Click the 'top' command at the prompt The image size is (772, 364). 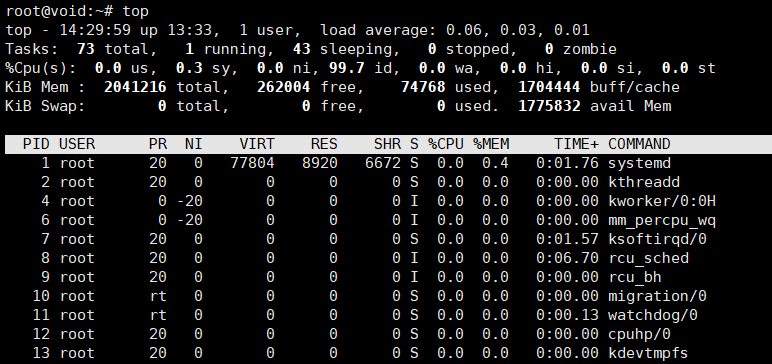coord(135,11)
